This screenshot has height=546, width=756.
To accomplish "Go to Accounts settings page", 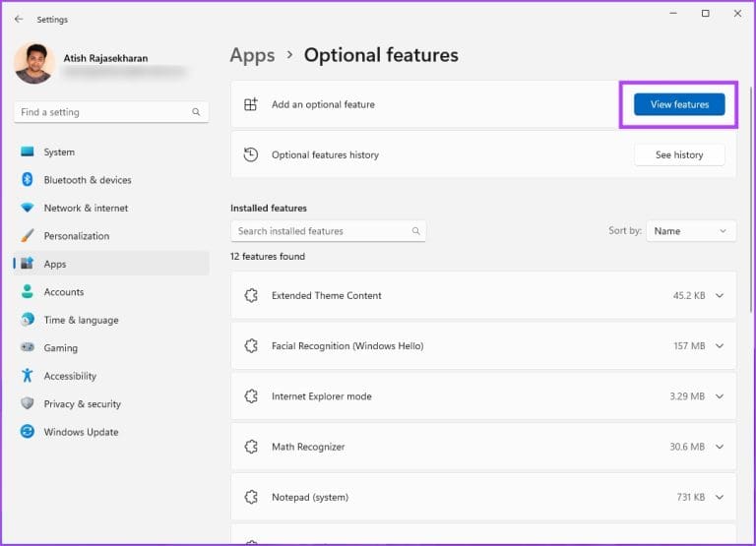I will pos(64,292).
